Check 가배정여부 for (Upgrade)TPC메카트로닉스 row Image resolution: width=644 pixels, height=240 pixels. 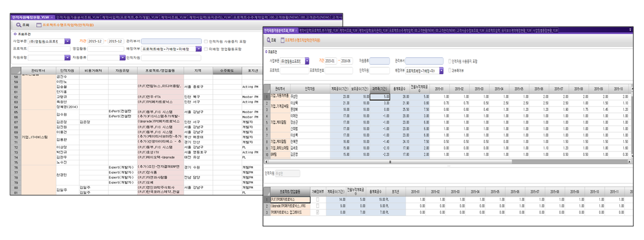[x=318, y=205]
